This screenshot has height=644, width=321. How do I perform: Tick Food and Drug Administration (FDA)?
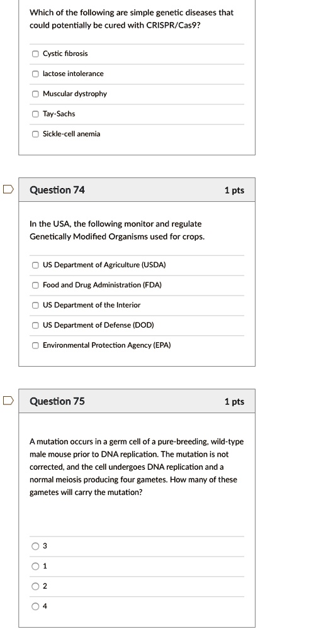pyautogui.click(x=35, y=285)
